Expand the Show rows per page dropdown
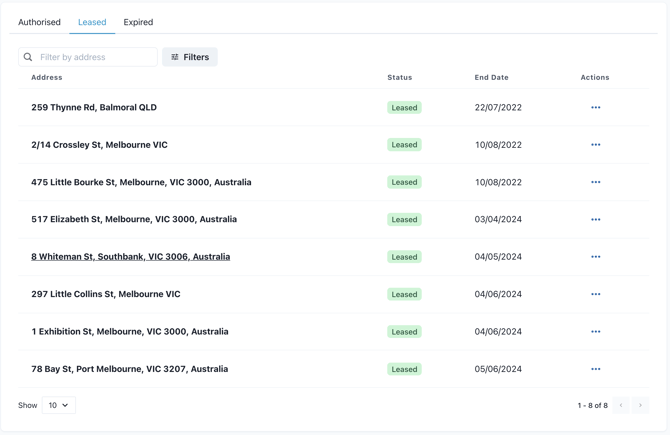Screen dimensions: 670x435 (59, 405)
